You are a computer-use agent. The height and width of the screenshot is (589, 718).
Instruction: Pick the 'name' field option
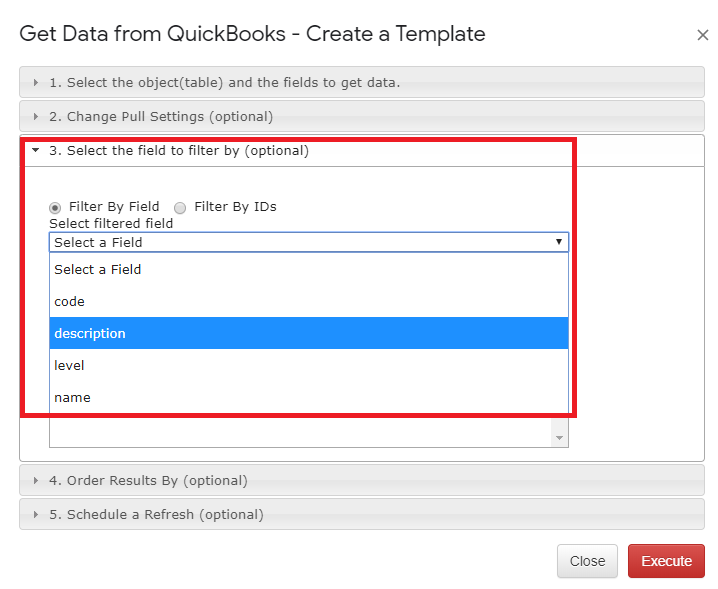click(309, 397)
